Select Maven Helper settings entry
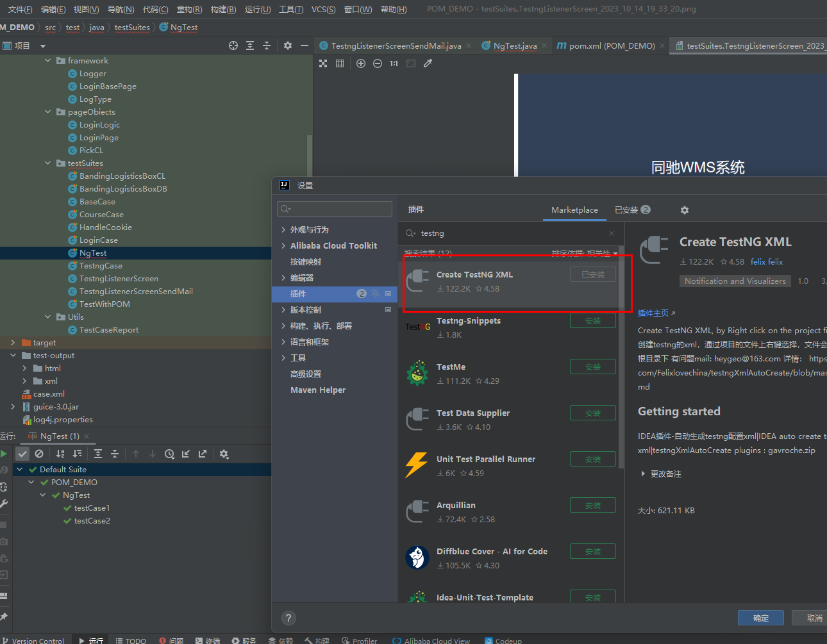 pos(317,390)
